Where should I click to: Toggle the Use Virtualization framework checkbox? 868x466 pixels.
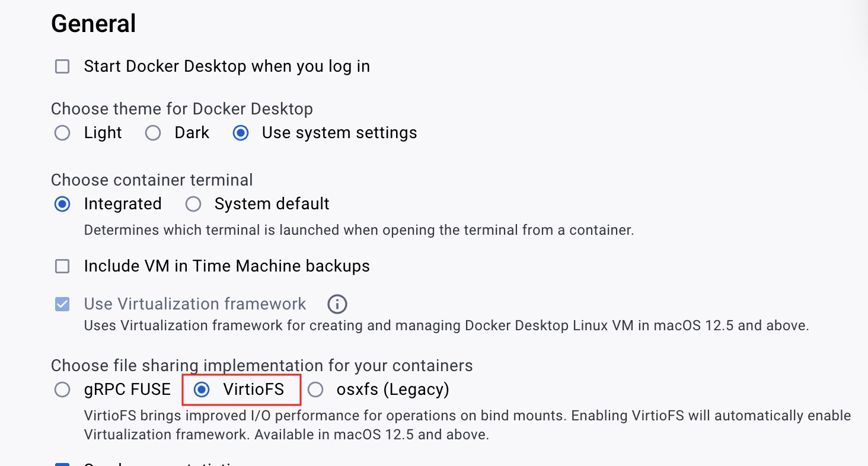pyautogui.click(x=62, y=304)
